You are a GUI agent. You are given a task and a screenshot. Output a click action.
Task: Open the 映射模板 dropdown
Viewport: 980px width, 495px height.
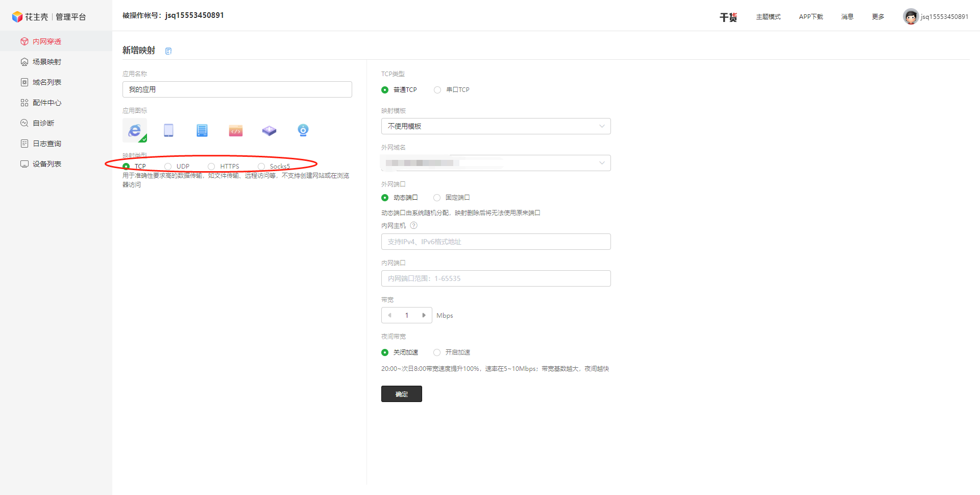496,126
